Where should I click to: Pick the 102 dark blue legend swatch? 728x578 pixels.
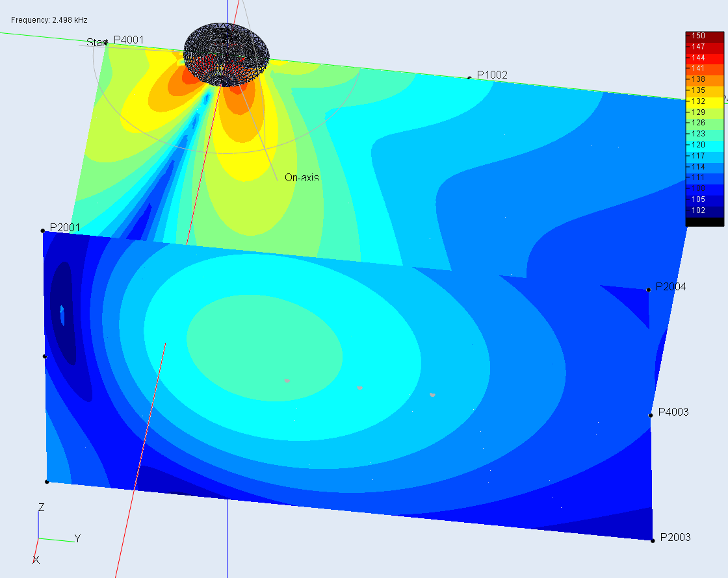click(705, 210)
